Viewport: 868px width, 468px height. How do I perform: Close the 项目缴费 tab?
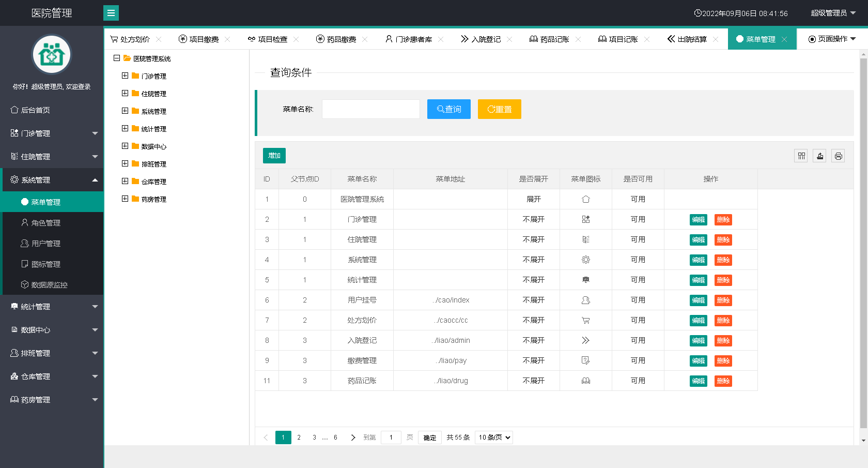point(227,39)
